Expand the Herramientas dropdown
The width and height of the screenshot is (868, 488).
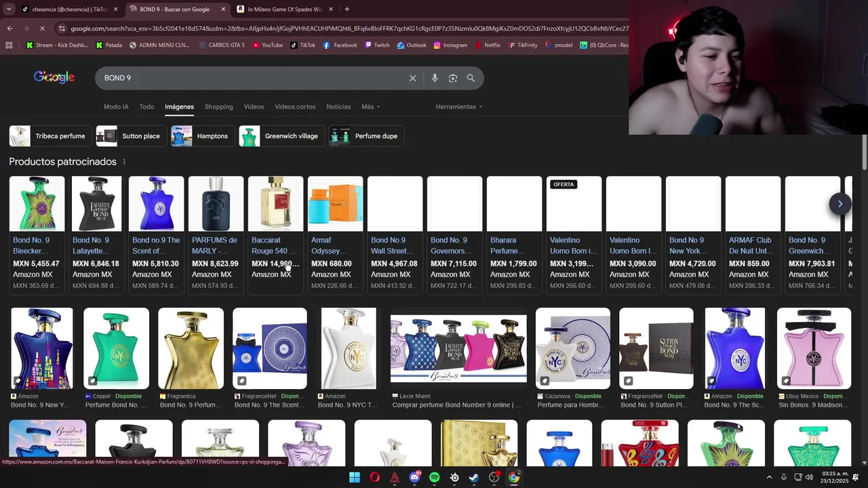459,107
